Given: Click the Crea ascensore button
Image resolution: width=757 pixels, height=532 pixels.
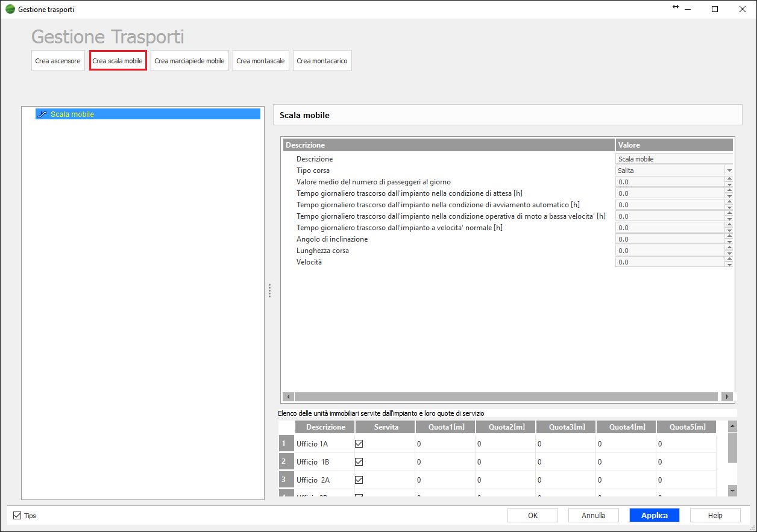Looking at the screenshot, I should (58, 61).
